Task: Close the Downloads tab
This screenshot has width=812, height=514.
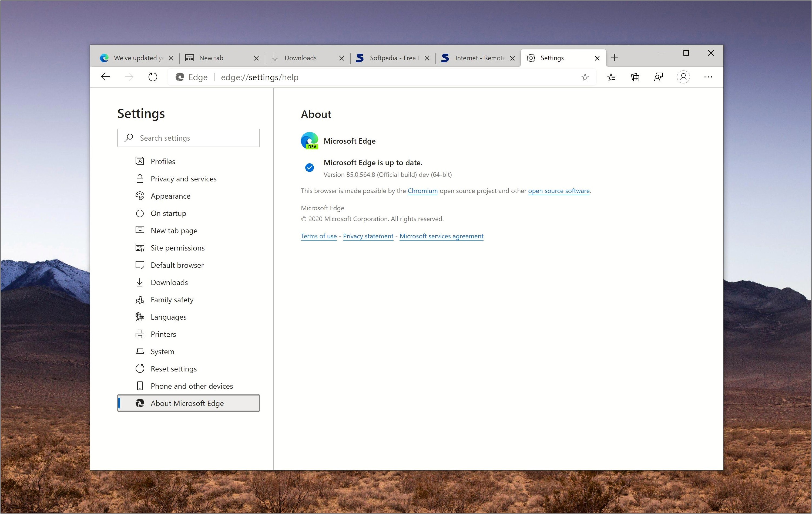Action: tap(342, 58)
